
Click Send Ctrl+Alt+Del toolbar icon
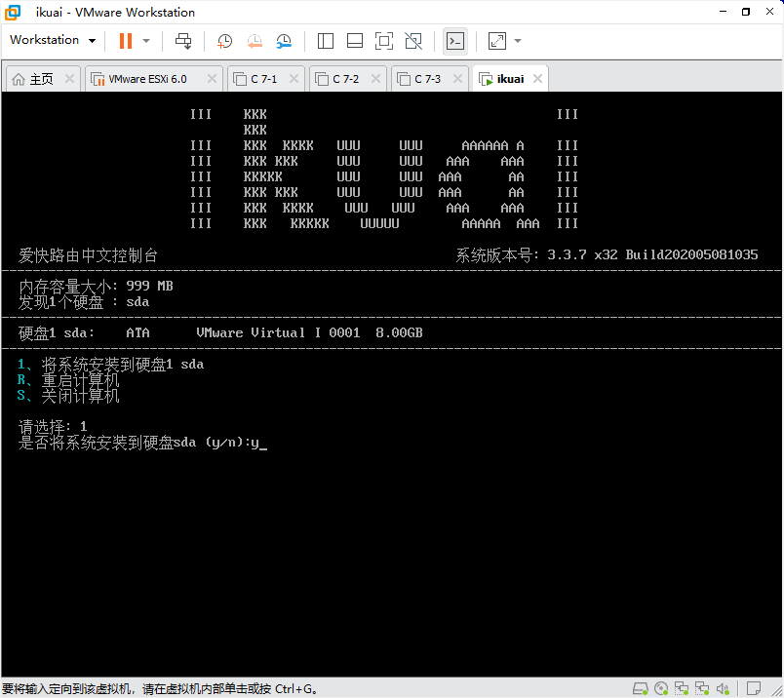pos(183,40)
